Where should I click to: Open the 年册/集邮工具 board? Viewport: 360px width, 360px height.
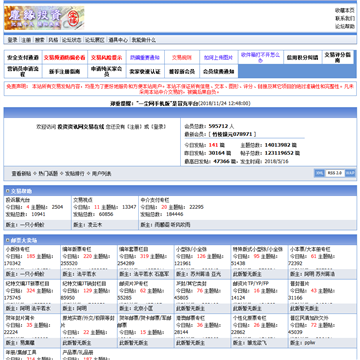[21, 352]
